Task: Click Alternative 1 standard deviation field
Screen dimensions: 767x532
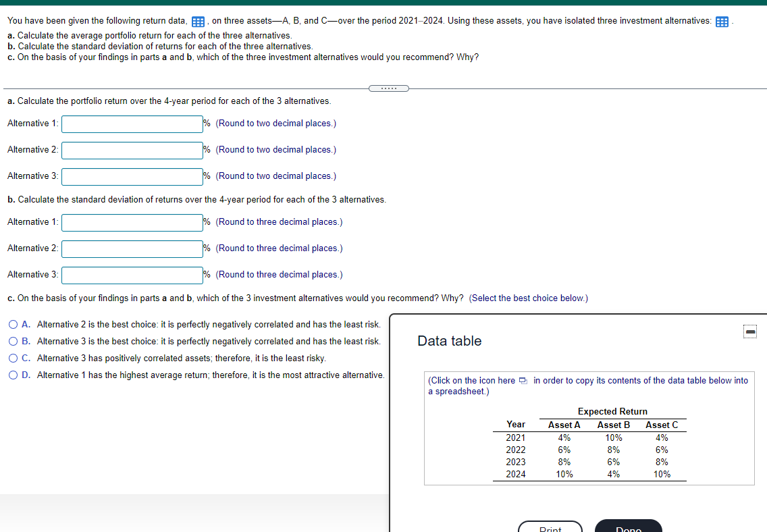Action: coord(132,222)
